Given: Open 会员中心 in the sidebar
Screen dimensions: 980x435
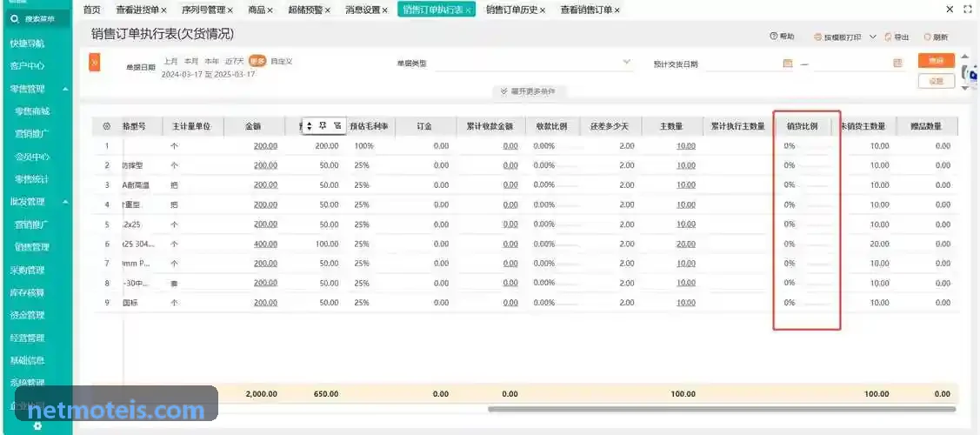Looking at the screenshot, I should (32, 157).
